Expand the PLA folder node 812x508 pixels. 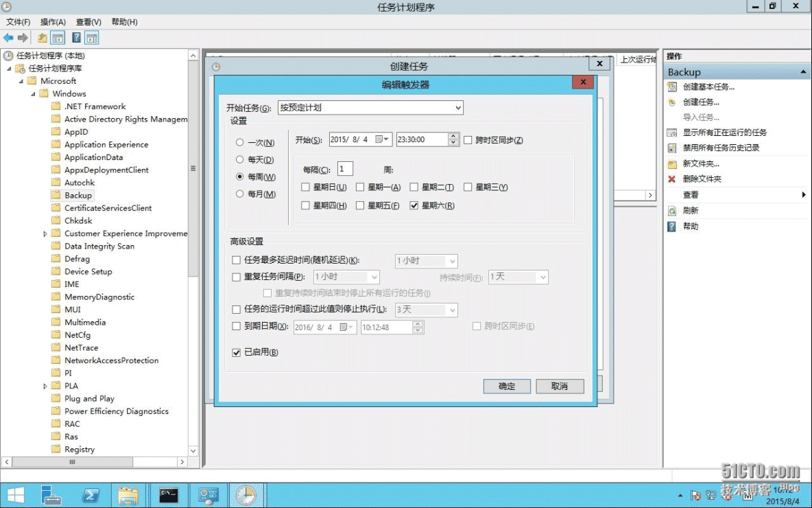(45, 386)
